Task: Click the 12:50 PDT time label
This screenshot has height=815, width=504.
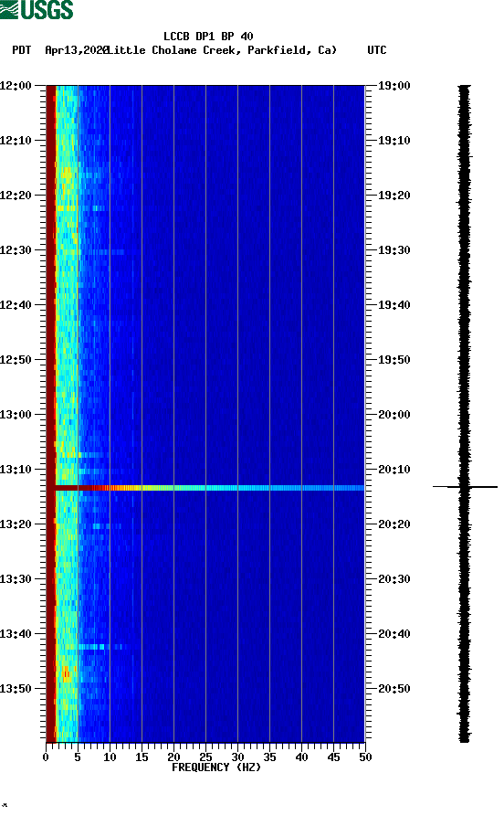Action: point(16,360)
